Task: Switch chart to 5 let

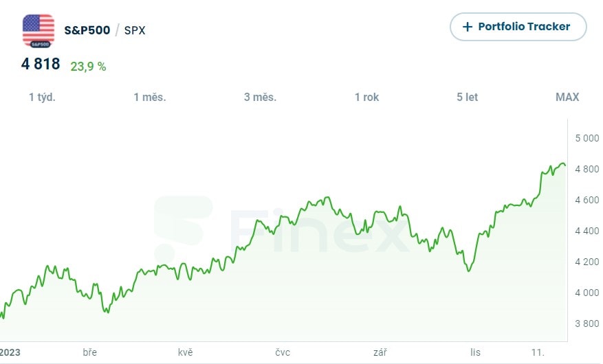Action: pos(467,97)
